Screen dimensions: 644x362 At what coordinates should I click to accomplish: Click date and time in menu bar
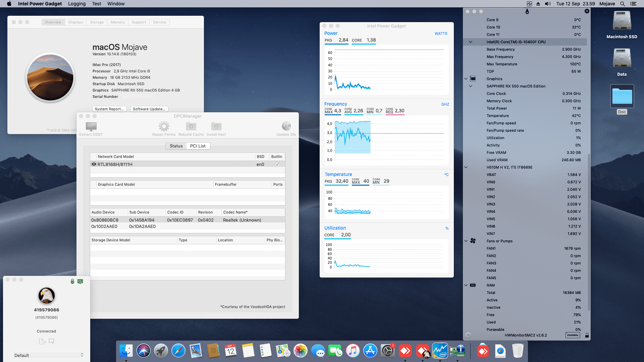click(576, 4)
